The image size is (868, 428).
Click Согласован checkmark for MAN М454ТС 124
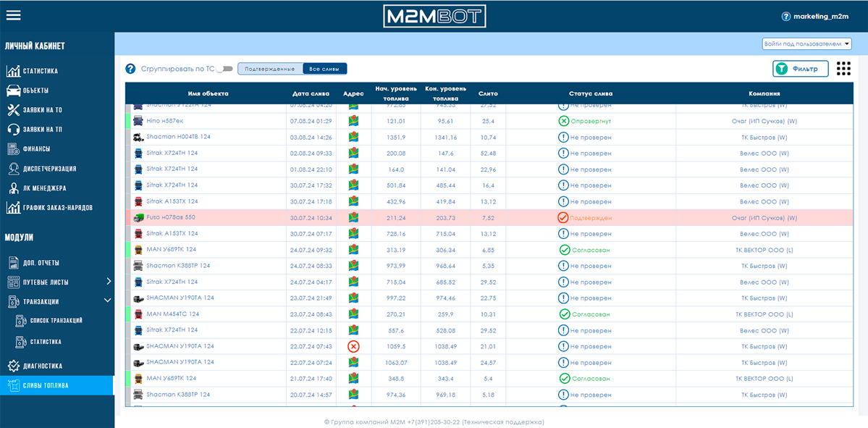564,314
